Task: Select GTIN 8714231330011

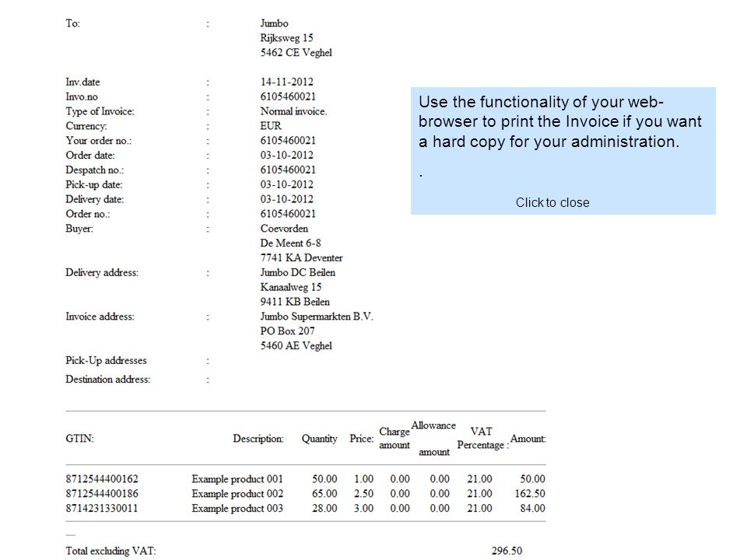Action: pos(101,509)
